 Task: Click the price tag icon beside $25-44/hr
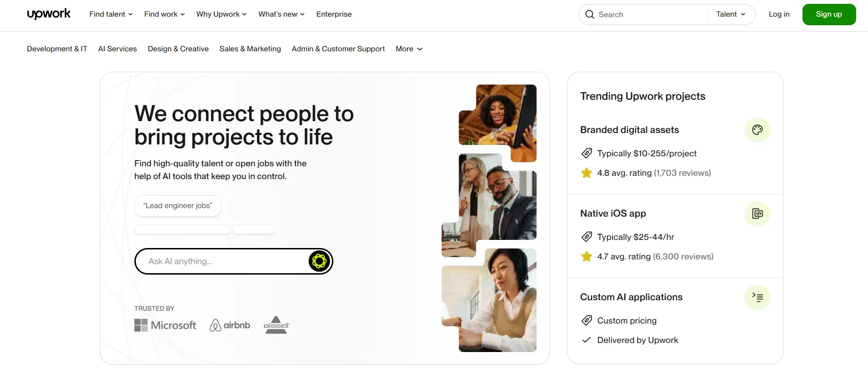coord(587,237)
